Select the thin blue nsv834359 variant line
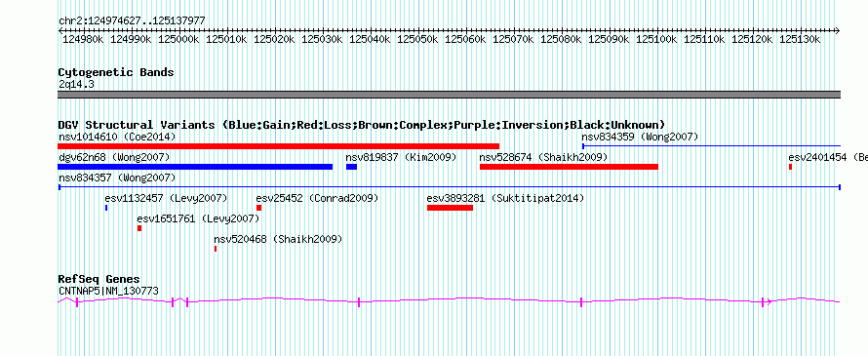The image size is (868, 356). [711, 146]
